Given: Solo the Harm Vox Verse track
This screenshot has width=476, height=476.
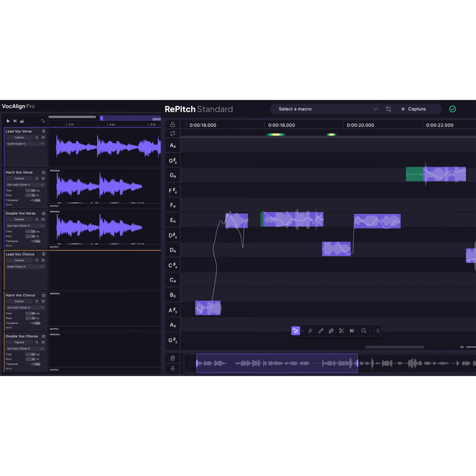Looking at the screenshot, I should point(37,178).
